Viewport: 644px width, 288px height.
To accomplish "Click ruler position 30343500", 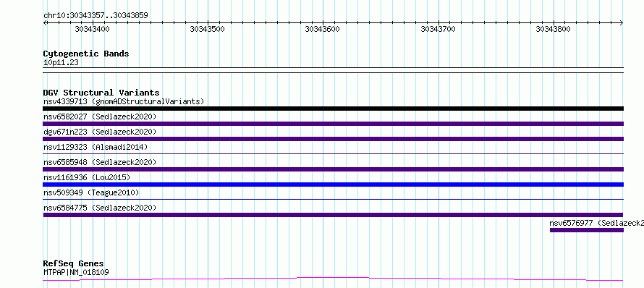I will (x=208, y=29).
